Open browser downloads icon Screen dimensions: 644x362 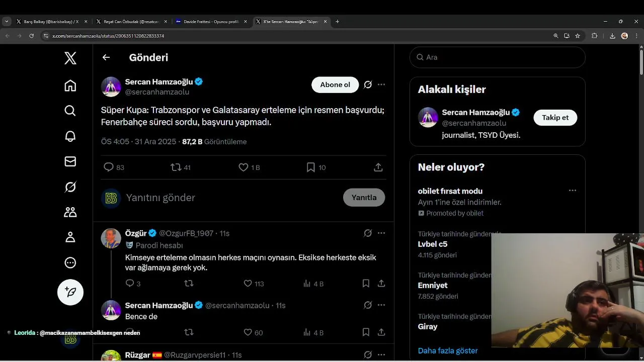point(612,36)
